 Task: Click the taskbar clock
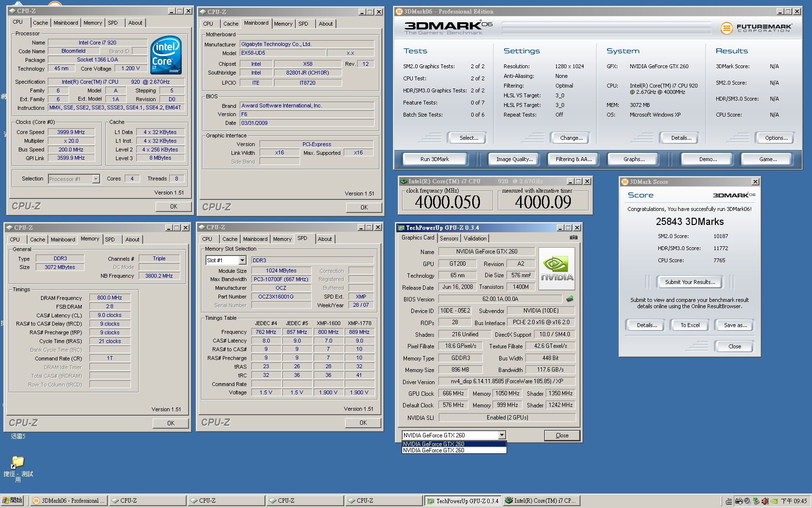(794, 501)
